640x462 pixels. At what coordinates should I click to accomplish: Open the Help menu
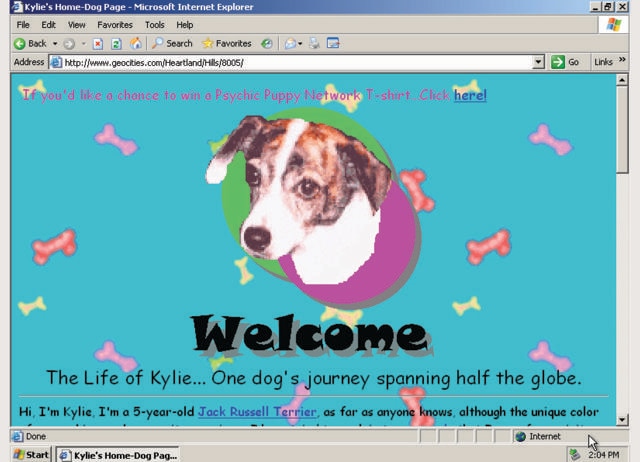point(184,25)
